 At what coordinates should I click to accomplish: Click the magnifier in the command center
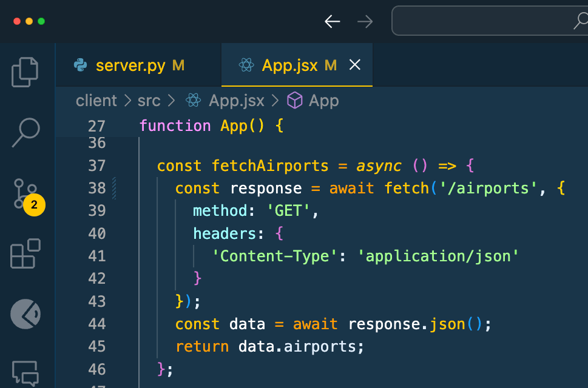coord(580,22)
